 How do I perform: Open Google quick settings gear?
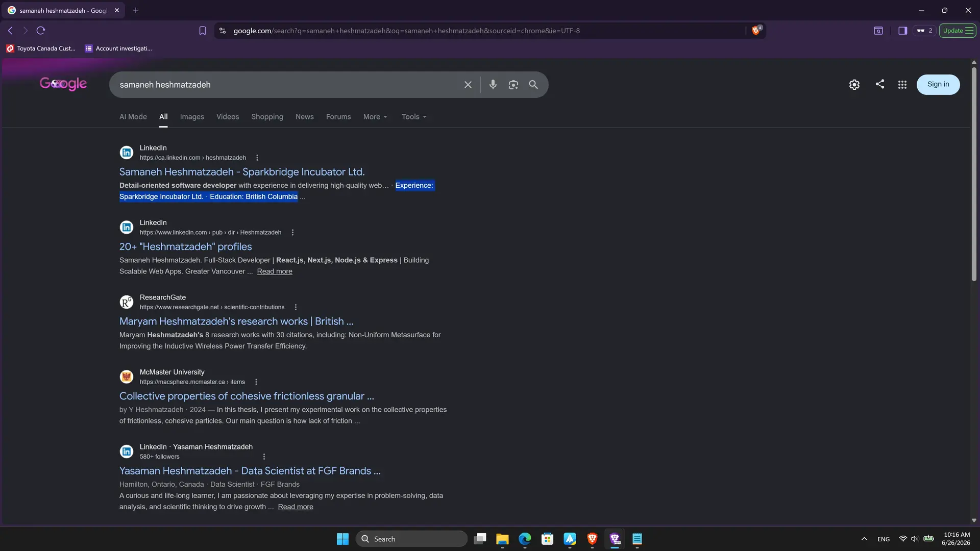[x=854, y=85]
